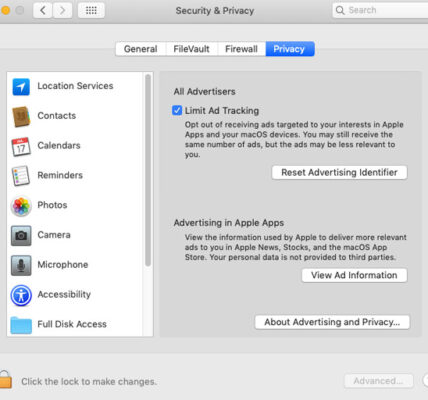Select Reminders label in list
The image size is (428, 400).
60,175
